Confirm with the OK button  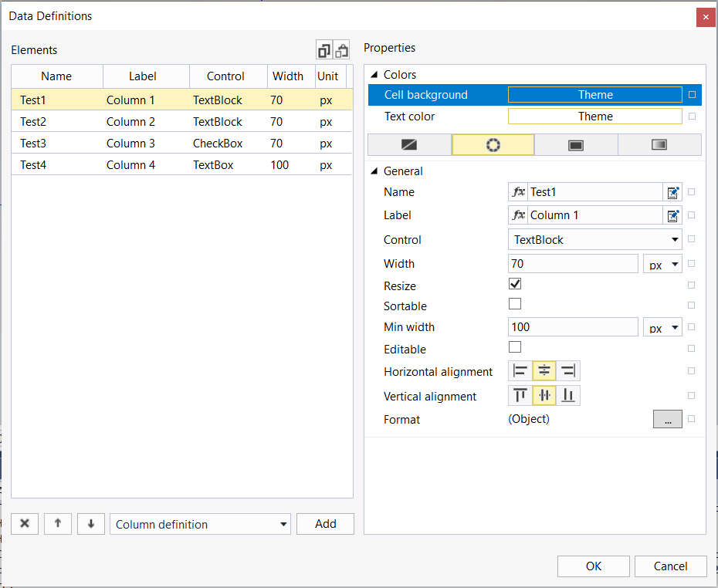click(x=594, y=566)
